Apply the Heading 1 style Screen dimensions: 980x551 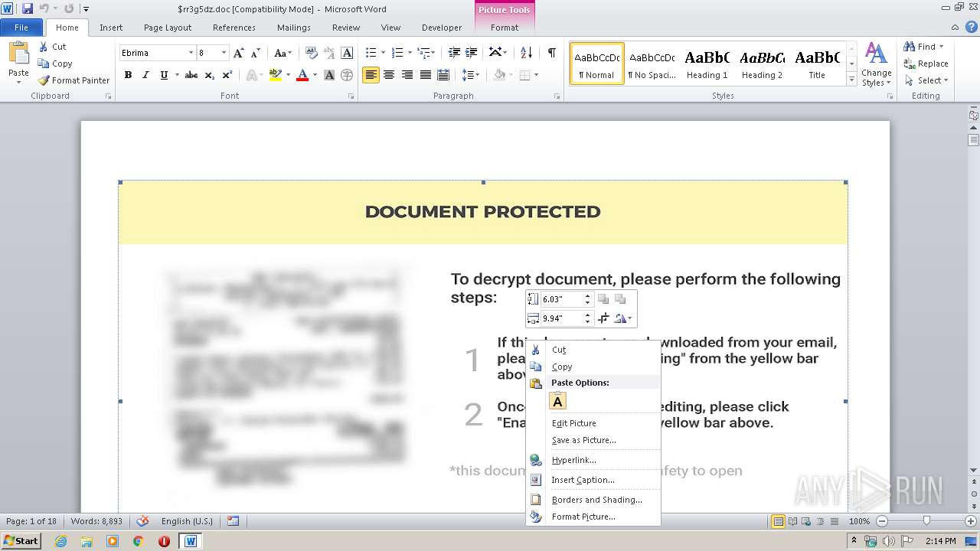point(707,64)
